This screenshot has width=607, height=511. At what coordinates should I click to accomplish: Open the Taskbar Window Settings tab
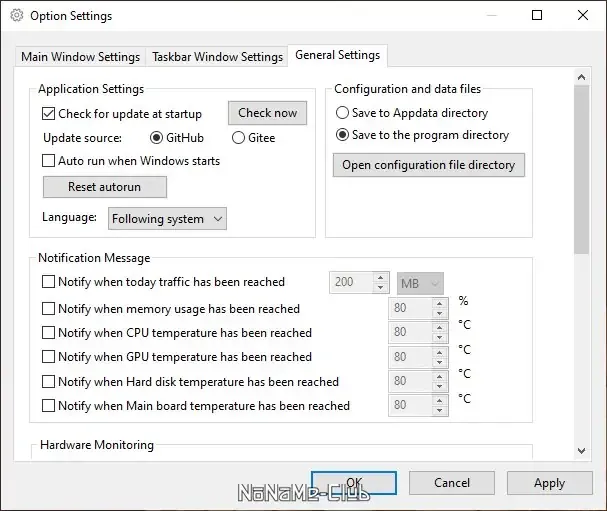tap(216, 57)
